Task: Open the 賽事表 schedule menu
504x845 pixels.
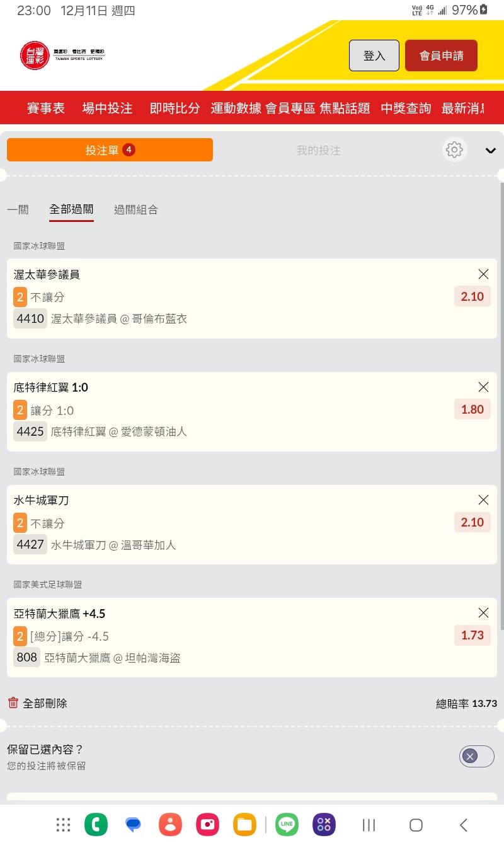Action: (x=45, y=108)
